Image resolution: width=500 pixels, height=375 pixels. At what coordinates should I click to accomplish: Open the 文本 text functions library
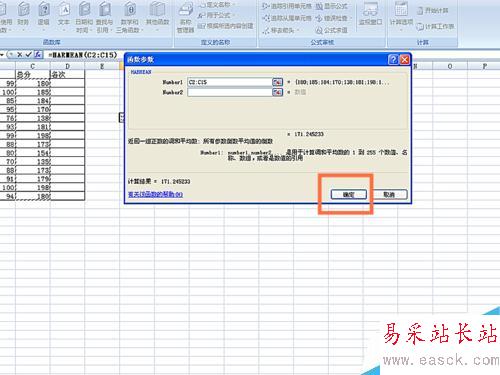click(64, 16)
